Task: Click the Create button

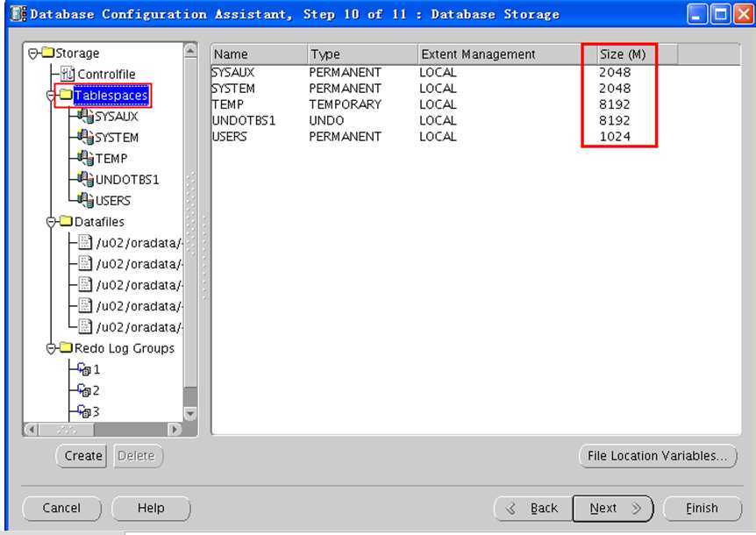Action: coord(82,455)
